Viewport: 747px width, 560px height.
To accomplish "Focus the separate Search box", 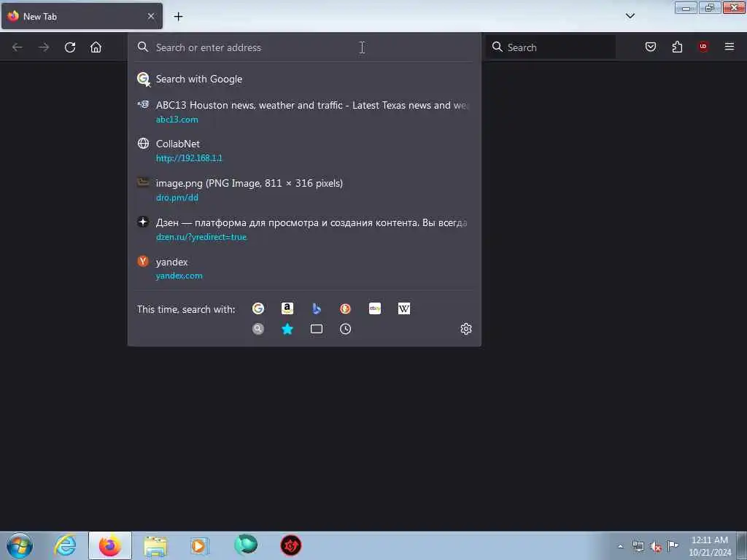I will pyautogui.click(x=551, y=47).
